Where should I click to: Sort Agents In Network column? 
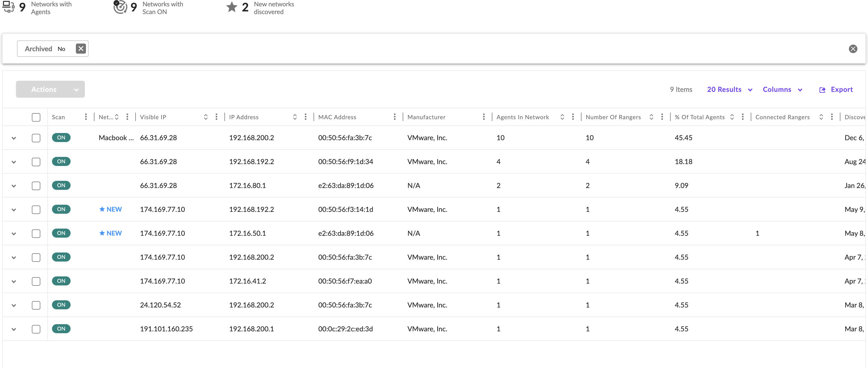(562, 117)
